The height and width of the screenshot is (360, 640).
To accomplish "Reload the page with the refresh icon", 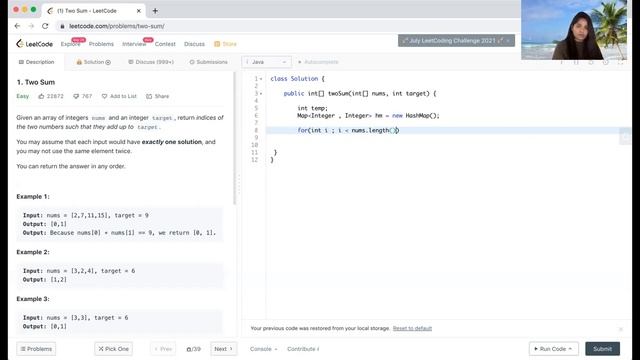I will [45, 26].
